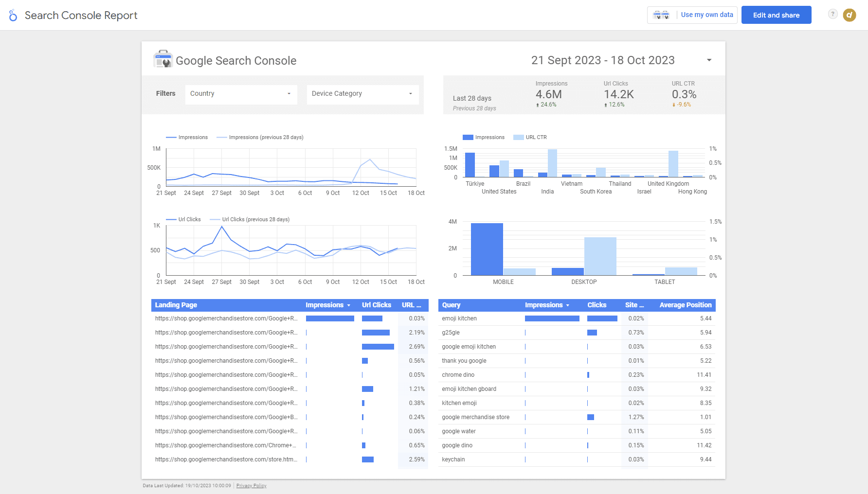Click the truncated URL column header
The image size is (868, 494).
click(412, 305)
